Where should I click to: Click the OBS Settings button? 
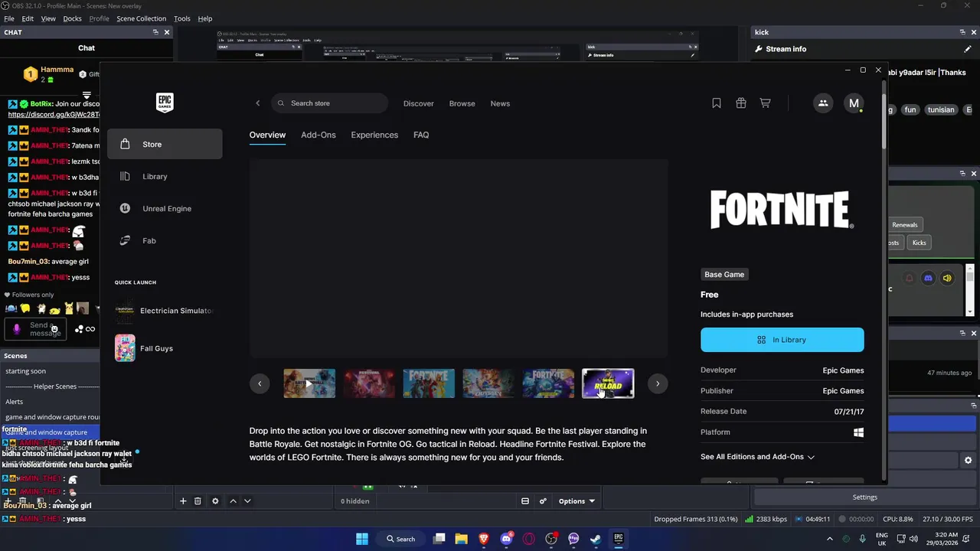click(x=864, y=497)
